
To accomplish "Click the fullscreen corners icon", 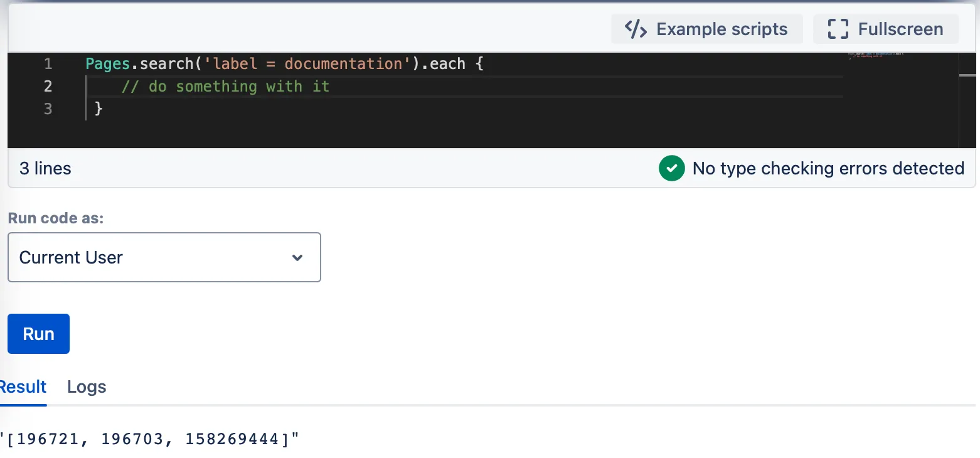I will point(838,29).
